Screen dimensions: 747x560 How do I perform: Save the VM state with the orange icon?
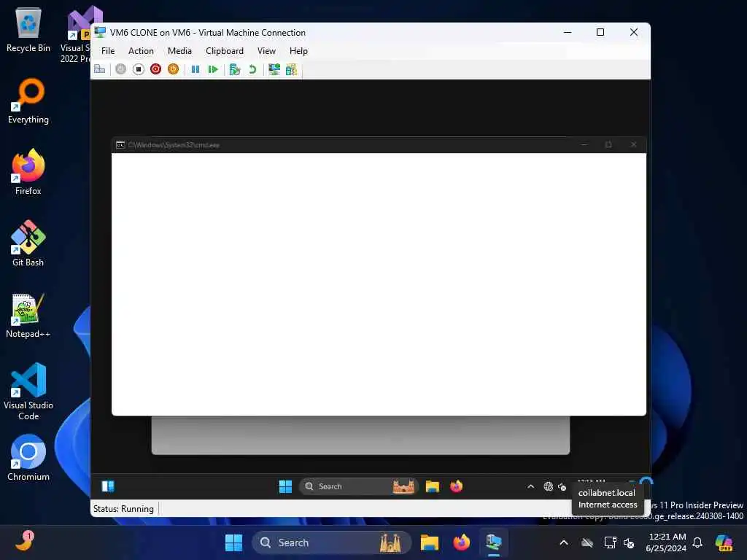tap(173, 69)
